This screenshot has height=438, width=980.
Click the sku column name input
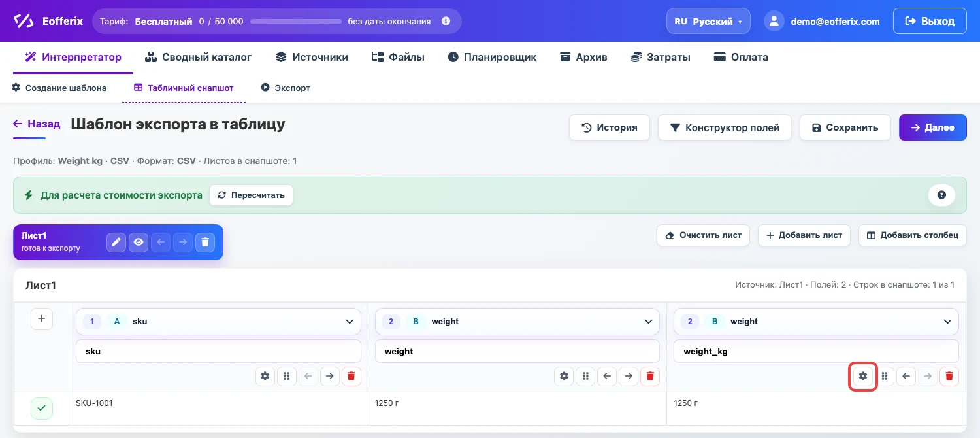(218, 351)
